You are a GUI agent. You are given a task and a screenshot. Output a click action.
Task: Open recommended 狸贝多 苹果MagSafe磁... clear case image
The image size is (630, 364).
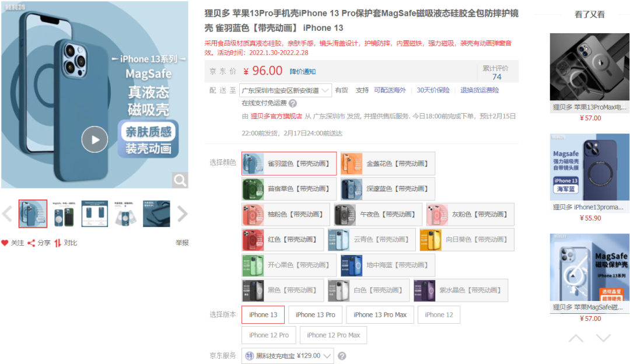click(x=589, y=267)
